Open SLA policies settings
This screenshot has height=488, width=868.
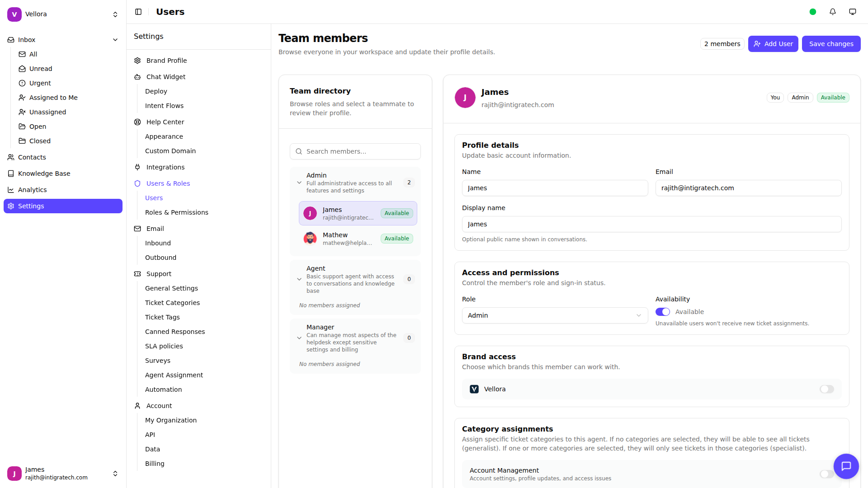(164, 346)
